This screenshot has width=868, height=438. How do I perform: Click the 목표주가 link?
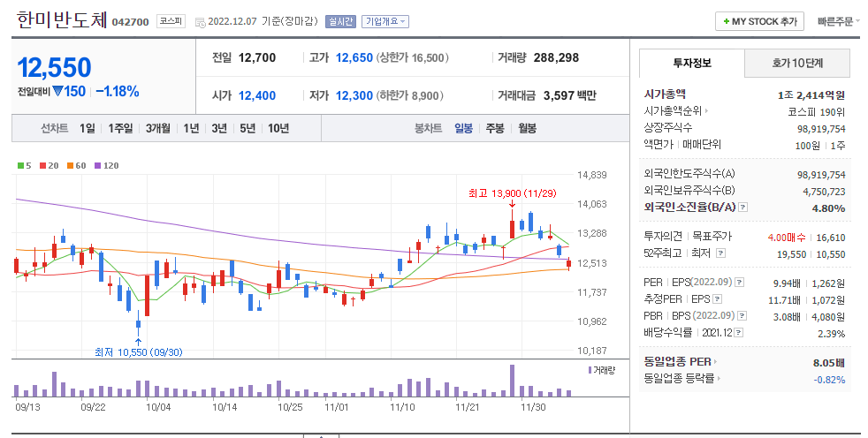pos(712,237)
